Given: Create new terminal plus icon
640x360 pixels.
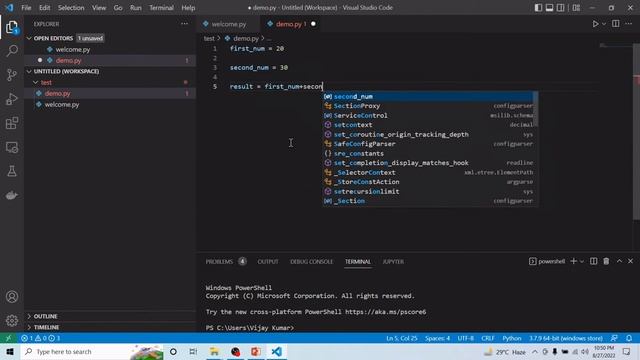Looking at the screenshot, I should click(573, 261).
